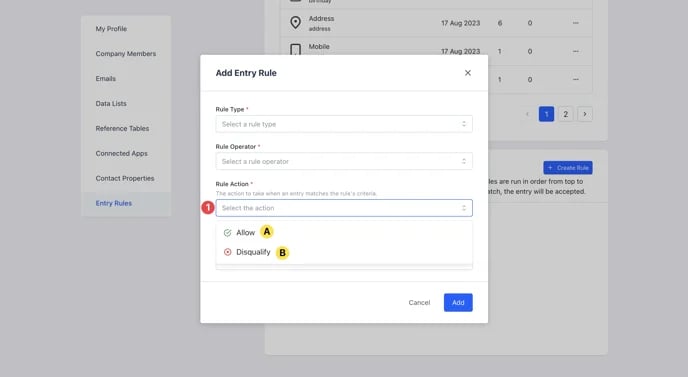
Task: Click the blue Add button
Action: click(458, 303)
